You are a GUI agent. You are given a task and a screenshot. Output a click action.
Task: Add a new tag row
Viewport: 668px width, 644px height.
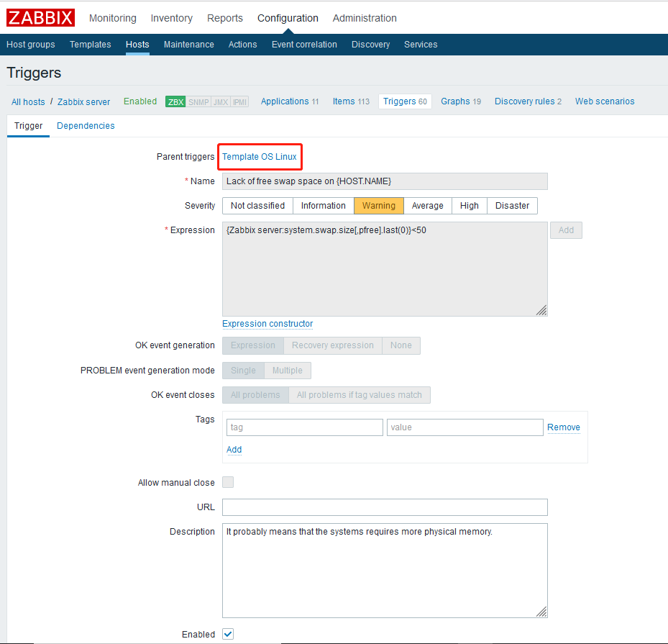coord(234,450)
